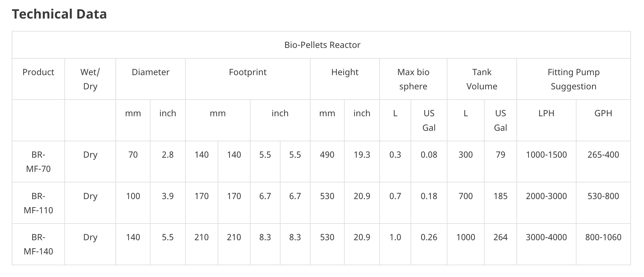Screen dimensions: 644x277
Task: Click the Diameter column header
Action: pos(150,79)
